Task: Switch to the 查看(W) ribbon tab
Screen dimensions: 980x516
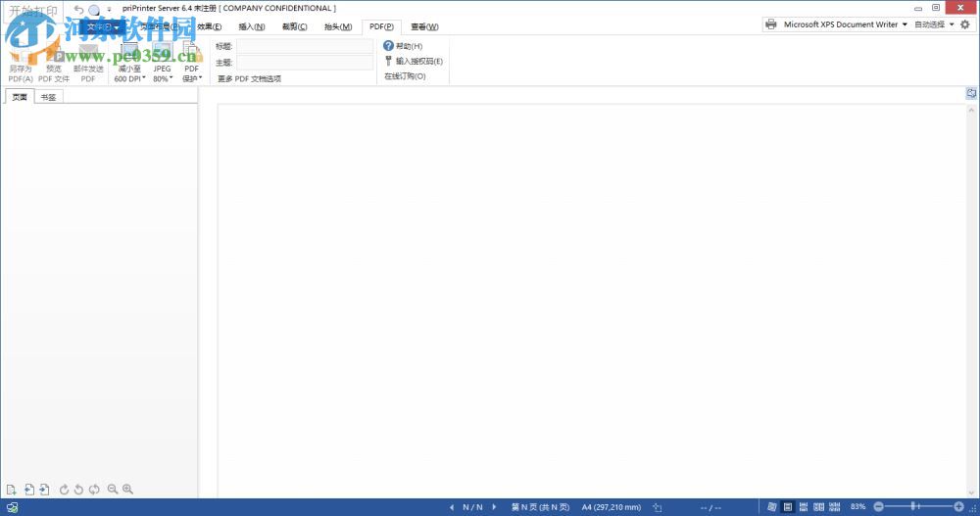Action: (x=424, y=26)
